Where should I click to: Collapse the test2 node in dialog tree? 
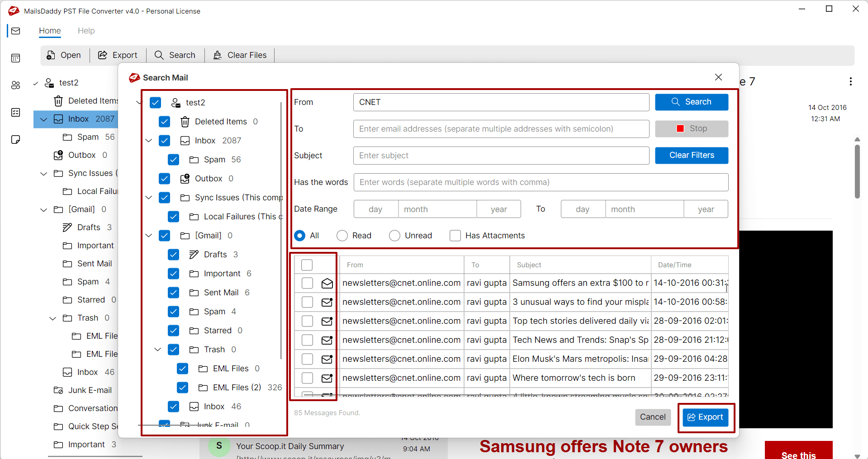coord(139,103)
